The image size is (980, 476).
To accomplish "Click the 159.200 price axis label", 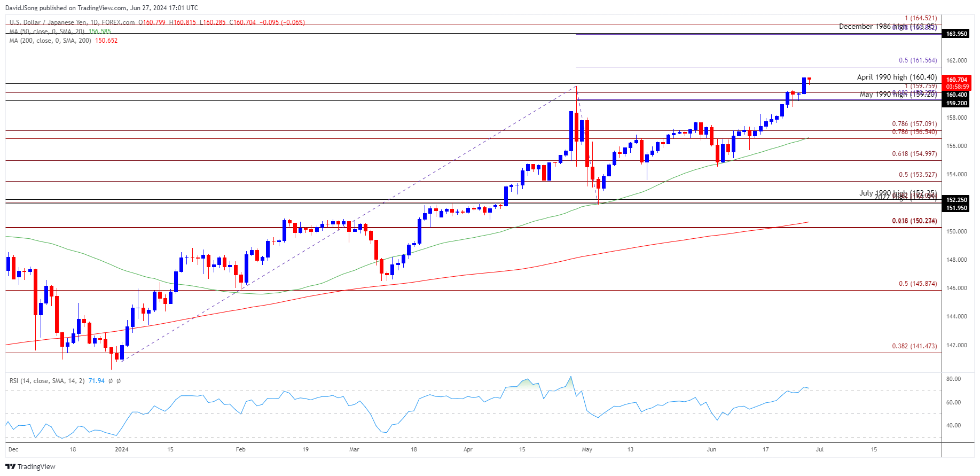I will 957,103.
